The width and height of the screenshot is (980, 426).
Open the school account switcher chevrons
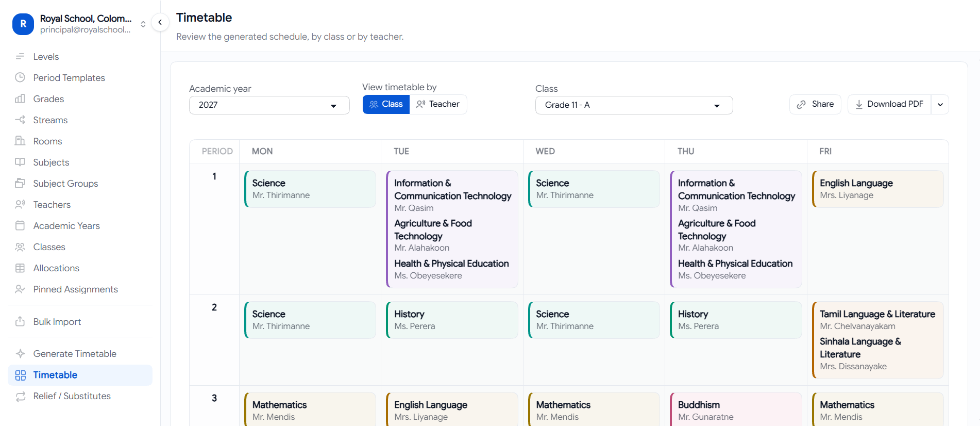tap(143, 24)
